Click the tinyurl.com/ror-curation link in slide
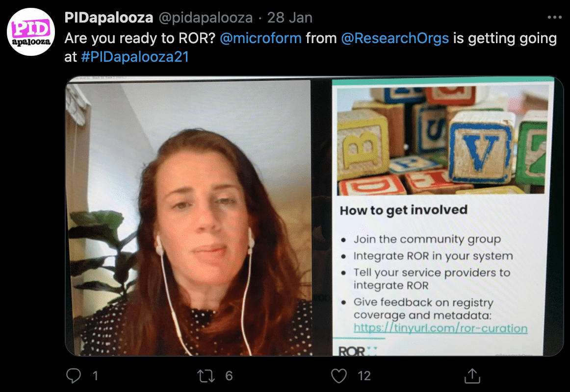This screenshot has width=570, height=392. click(x=440, y=328)
